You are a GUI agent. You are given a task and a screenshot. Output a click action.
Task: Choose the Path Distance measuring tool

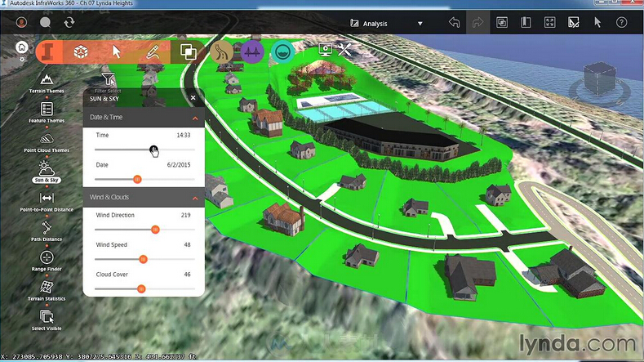click(47, 228)
